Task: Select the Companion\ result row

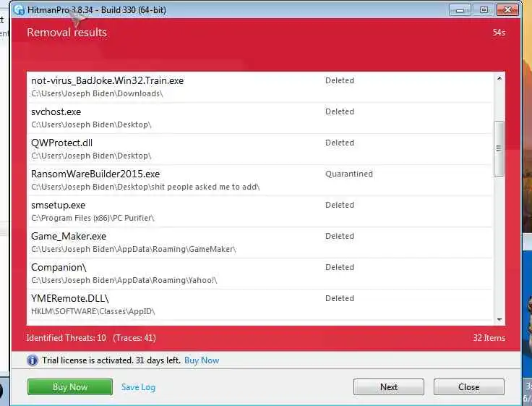Action: (259, 274)
